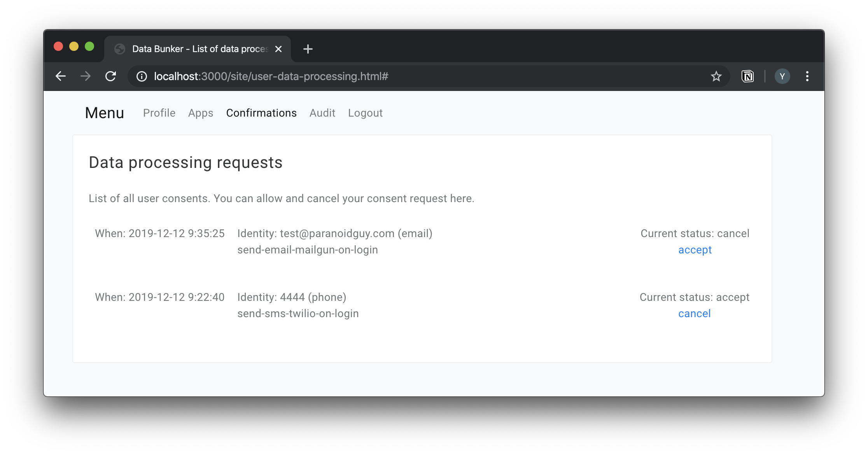Navigate to the Audit page
The image size is (868, 454).
(322, 113)
